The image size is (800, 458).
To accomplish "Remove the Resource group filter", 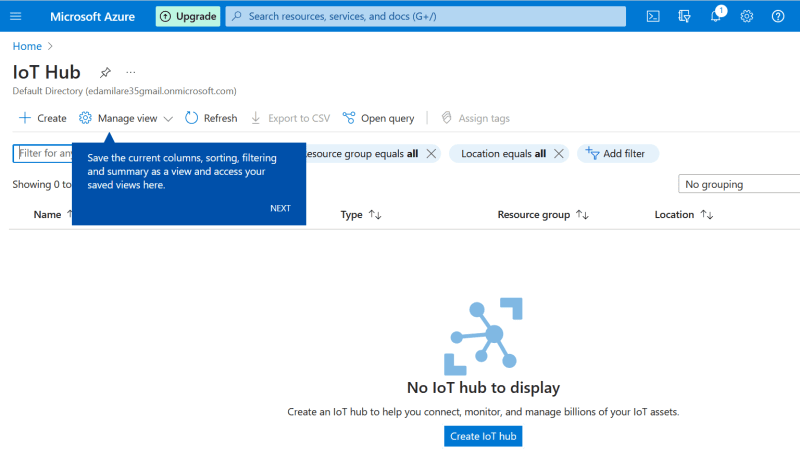I will (x=431, y=154).
